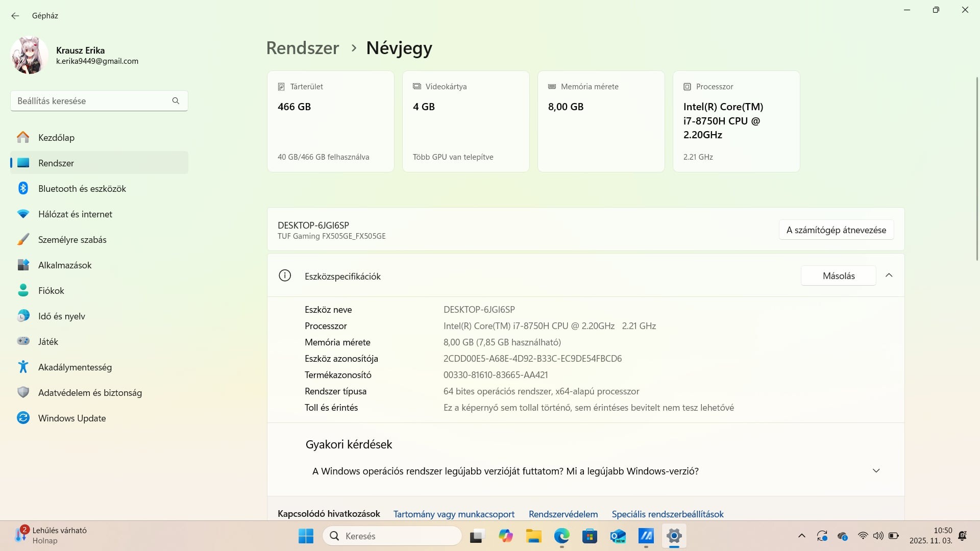Expand the Windows-verzió FAQ question

coord(876,471)
